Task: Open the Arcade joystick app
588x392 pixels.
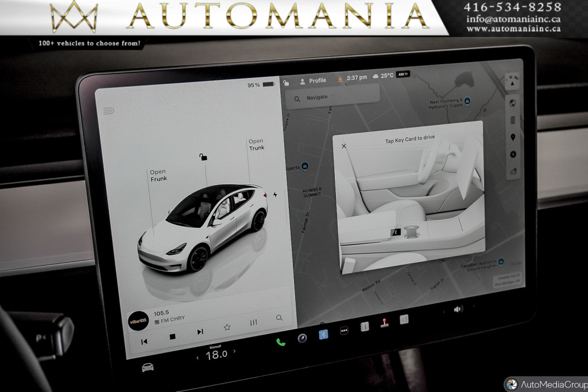Action: (384, 323)
